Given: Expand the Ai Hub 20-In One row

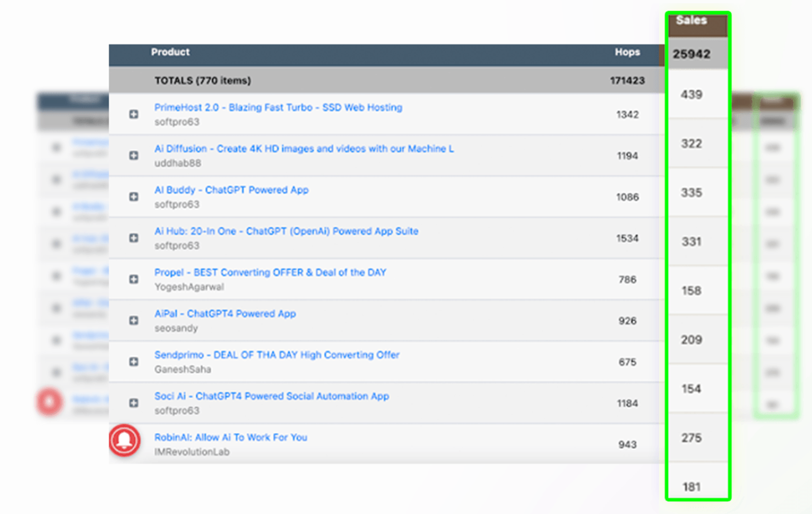Looking at the screenshot, I should [x=133, y=238].
